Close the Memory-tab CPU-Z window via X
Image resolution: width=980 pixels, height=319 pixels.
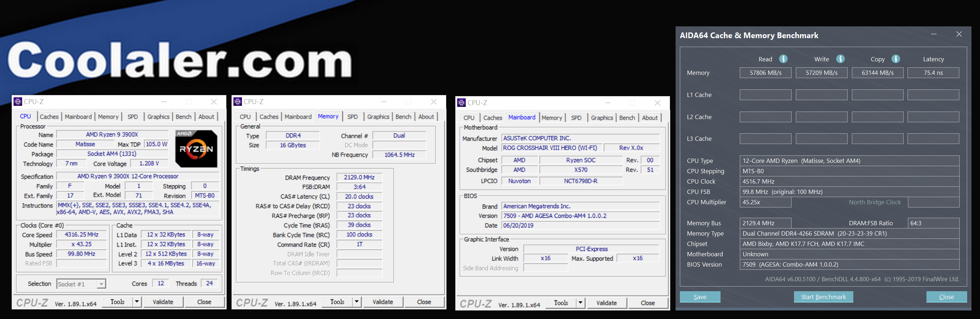[x=434, y=102]
